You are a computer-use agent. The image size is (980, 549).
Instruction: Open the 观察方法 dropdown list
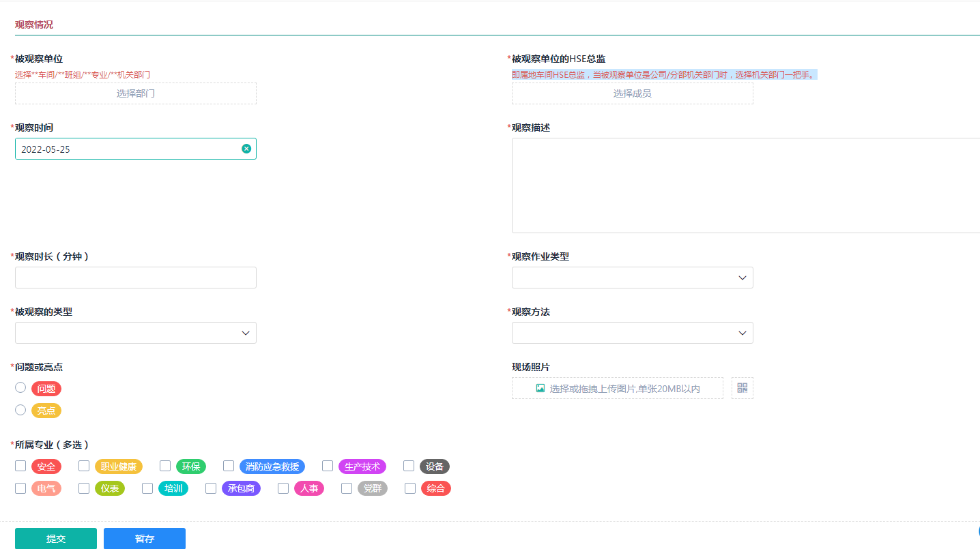(632, 333)
